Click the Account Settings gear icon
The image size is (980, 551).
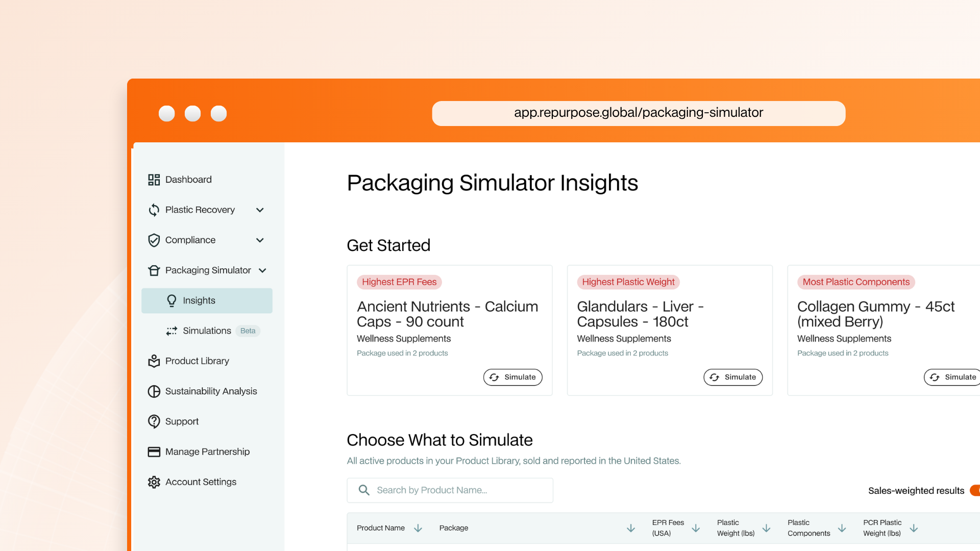click(154, 482)
